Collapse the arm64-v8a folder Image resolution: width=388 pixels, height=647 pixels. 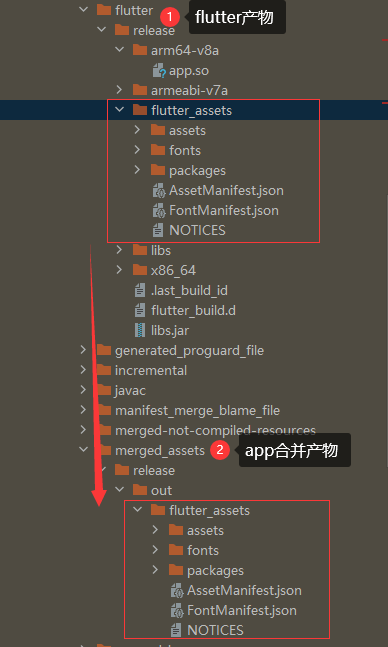click(x=120, y=50)
